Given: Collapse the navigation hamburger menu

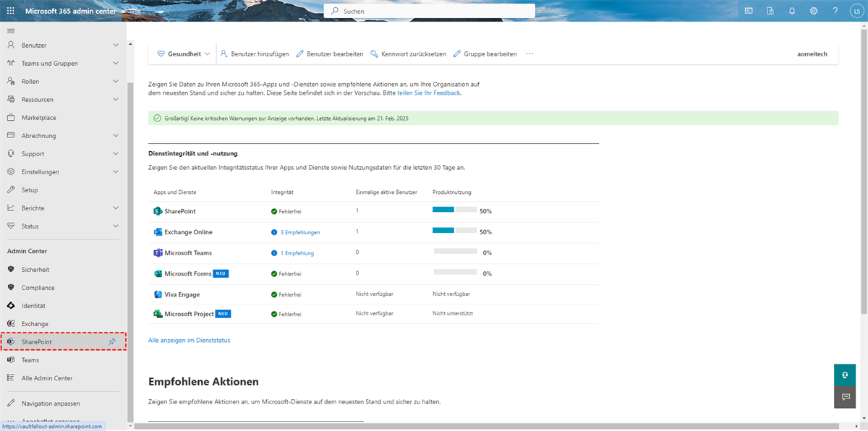Looking at the screenshot, I should [11, 31].
